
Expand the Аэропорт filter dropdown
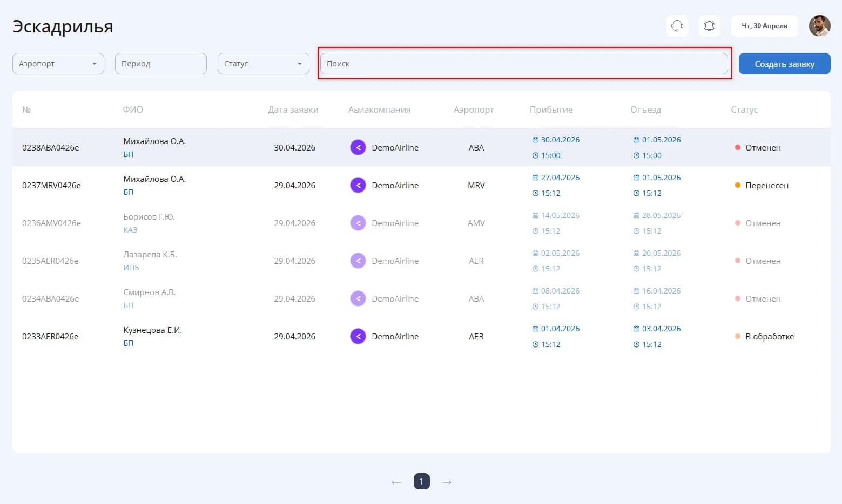pyautogui.click(x=58, y=64)
